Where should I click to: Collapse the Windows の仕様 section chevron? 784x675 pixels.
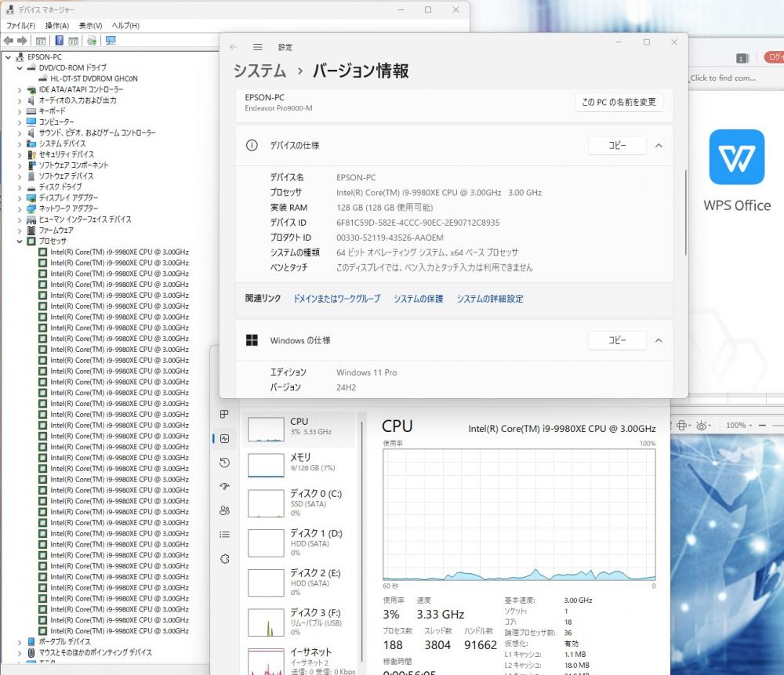[x=659, y=340]
